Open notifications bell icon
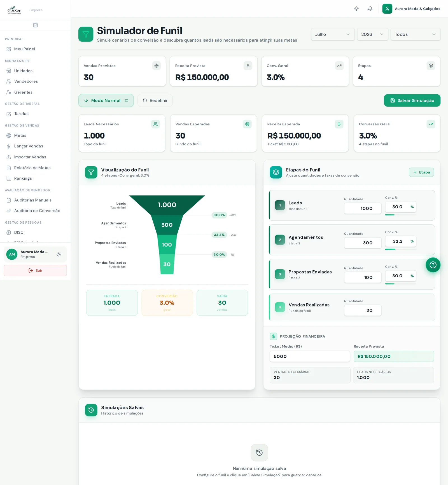This screenshot has height=485, width=448. (x=370, y=9)
